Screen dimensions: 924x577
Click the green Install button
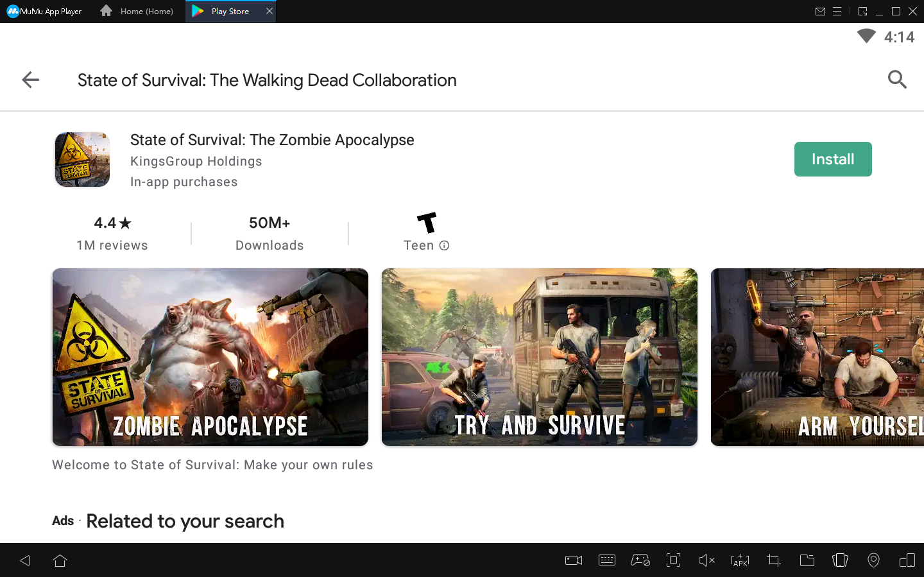click(x=832, y=159)
